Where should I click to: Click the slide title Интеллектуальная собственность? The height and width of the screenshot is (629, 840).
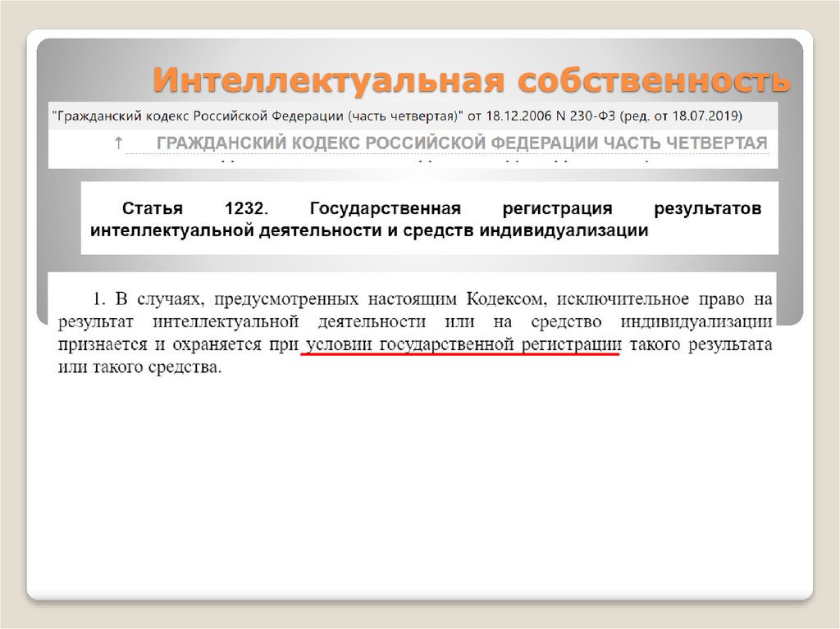472,80
